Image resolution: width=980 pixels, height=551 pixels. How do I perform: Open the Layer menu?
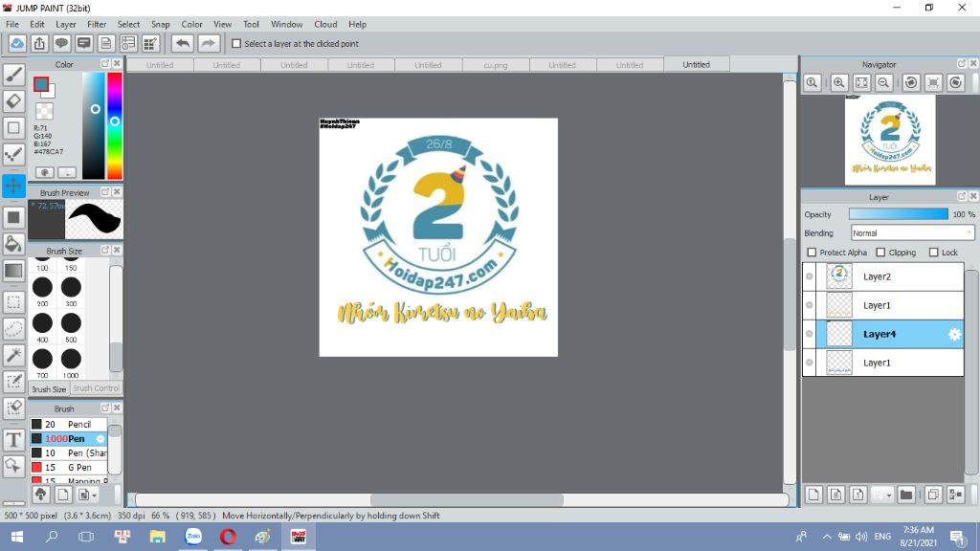tap(66, 24)
